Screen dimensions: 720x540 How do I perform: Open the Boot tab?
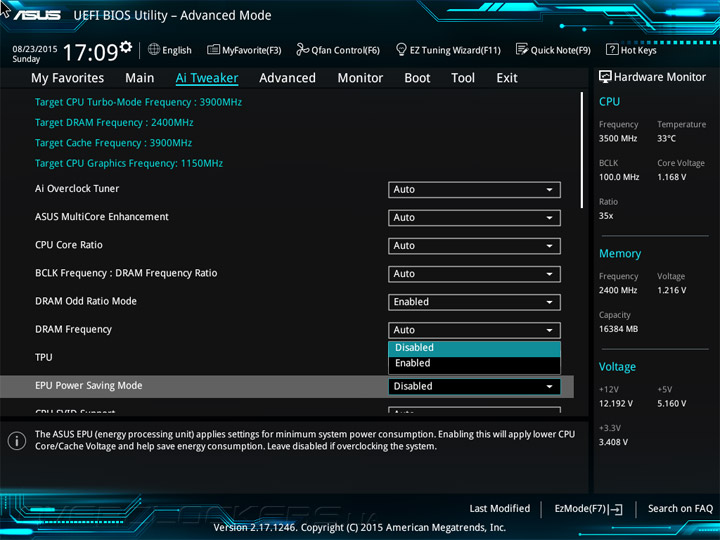(x=417, y=78)
